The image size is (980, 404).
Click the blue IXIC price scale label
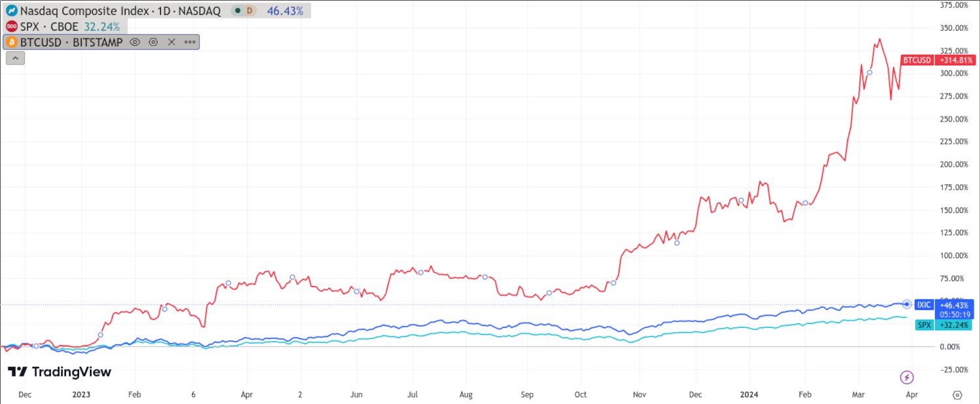(x=923, y=304)
